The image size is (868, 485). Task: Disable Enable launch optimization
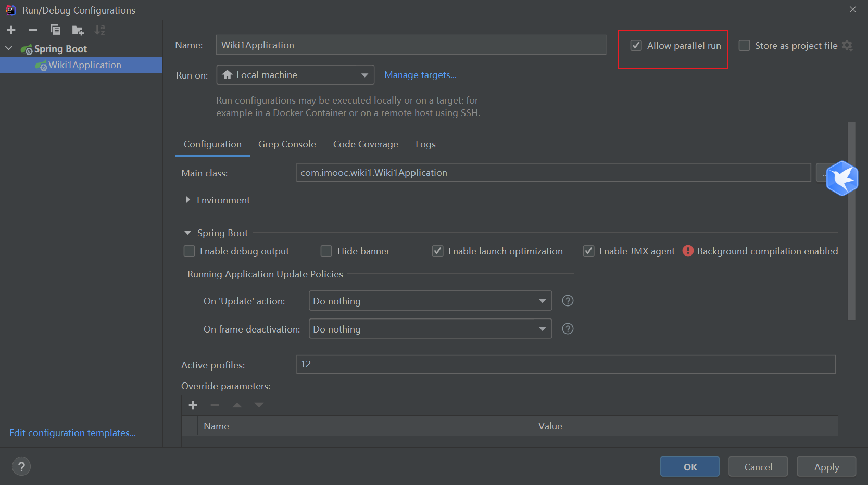(x=437, y=251)
